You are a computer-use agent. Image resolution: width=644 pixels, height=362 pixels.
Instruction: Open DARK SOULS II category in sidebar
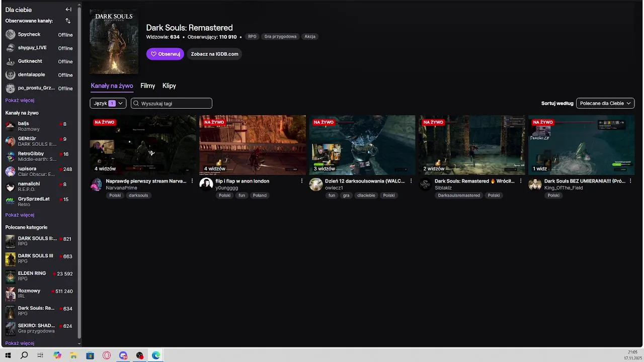click(x=39, y=241)
